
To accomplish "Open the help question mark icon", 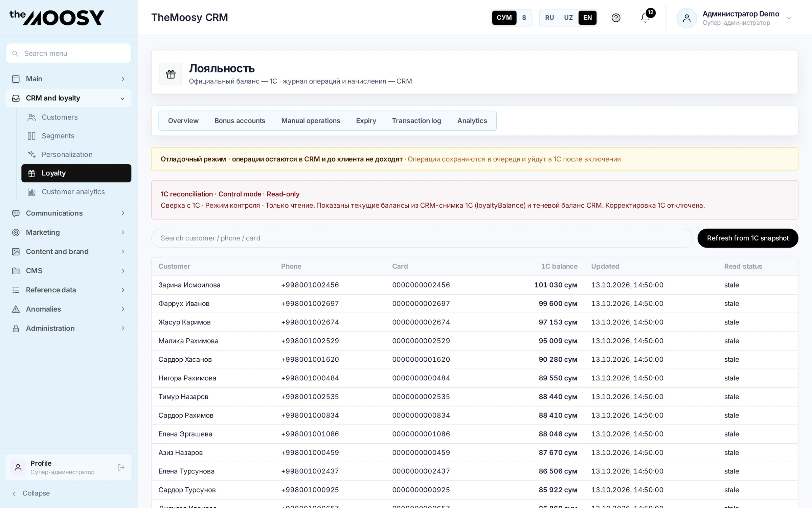I will click(x=616, y=18).
